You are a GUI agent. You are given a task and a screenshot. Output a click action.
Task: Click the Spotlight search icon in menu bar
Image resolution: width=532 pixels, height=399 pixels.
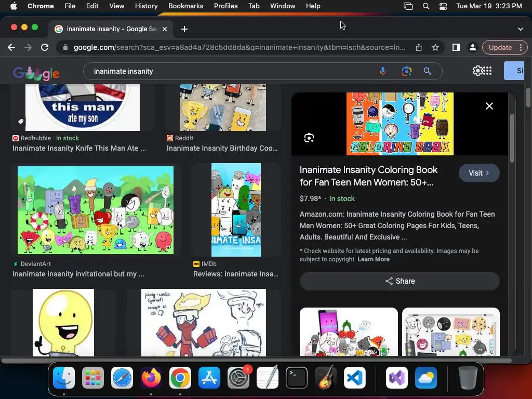(426, 6)
